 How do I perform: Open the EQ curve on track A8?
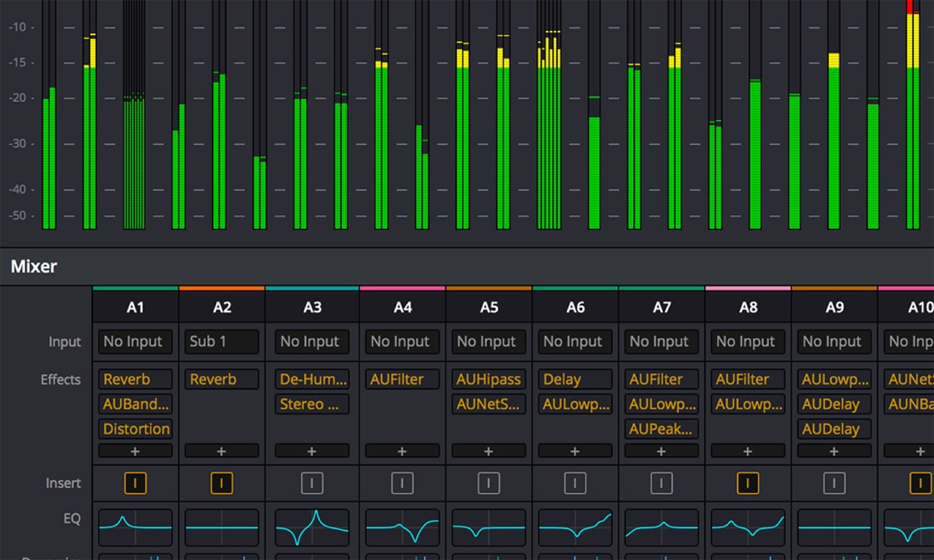point(748,527)
